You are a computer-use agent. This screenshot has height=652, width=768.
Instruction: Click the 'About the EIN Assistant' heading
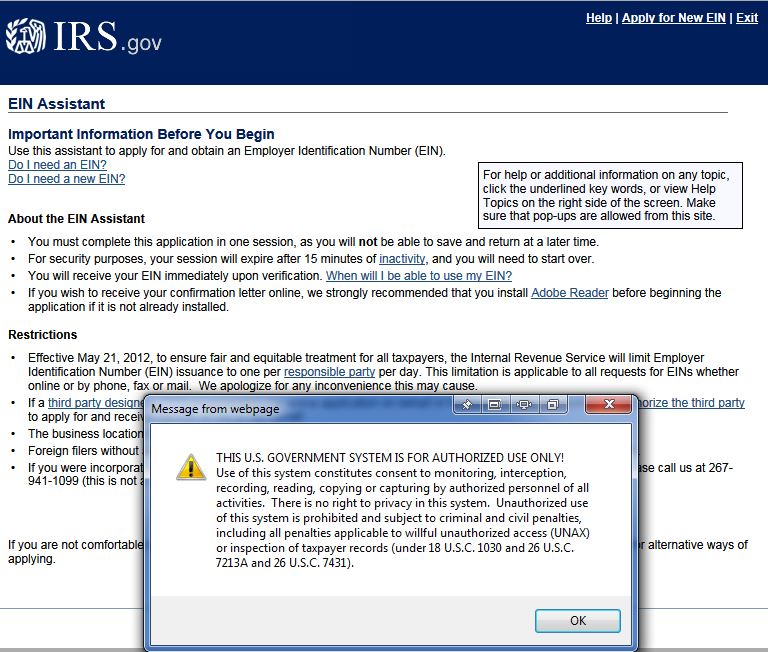coord(76,219)
